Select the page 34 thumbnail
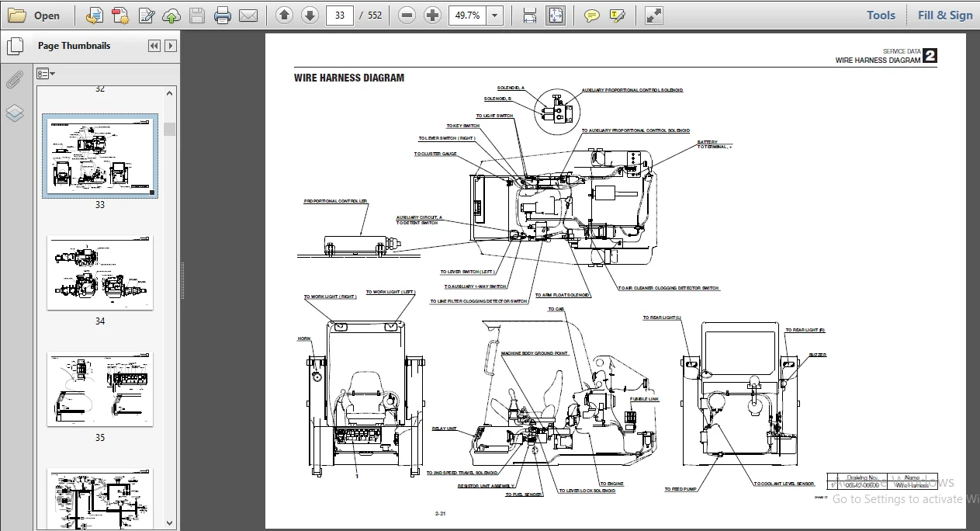Image resolution: width=980 pixels, height=531 pixels. point(100,273)
